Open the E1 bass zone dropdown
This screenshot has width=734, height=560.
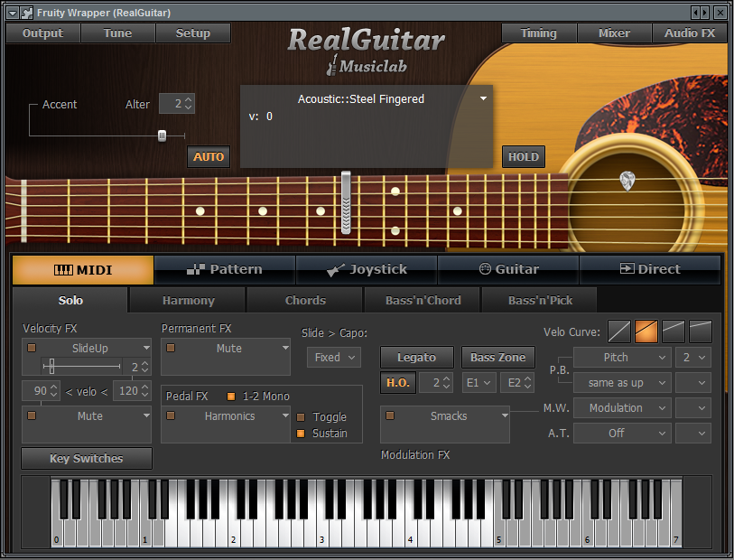coord(478,383)
